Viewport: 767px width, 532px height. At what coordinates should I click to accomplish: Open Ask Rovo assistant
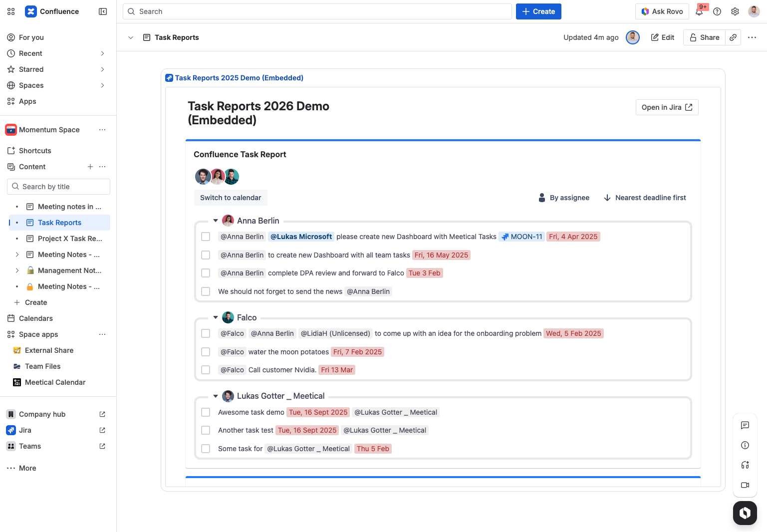click(662, 11)
